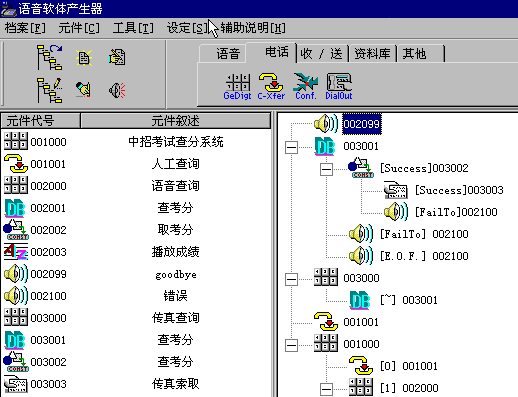
Task: Click the speaker sound toolbar icon
Action: pyautogui.click(x=117, y=90)
